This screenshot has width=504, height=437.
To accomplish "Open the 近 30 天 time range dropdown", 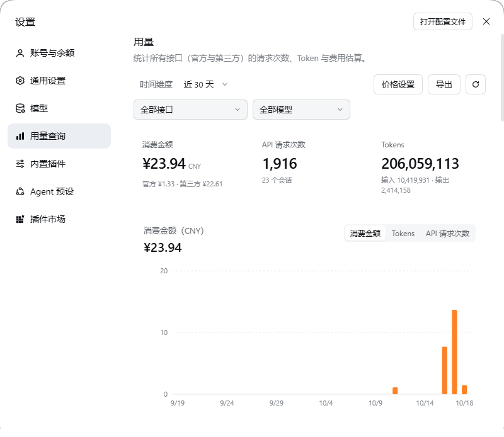I will click(x=206, y=84).
